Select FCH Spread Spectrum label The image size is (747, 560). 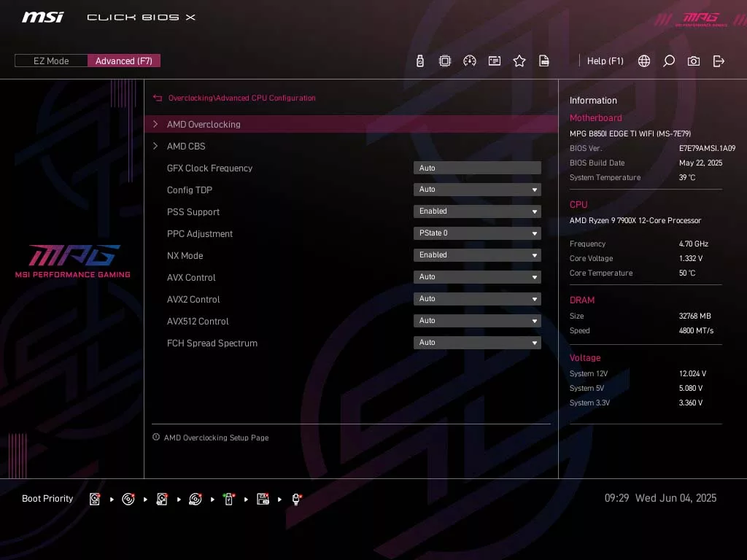click(212, 343)
